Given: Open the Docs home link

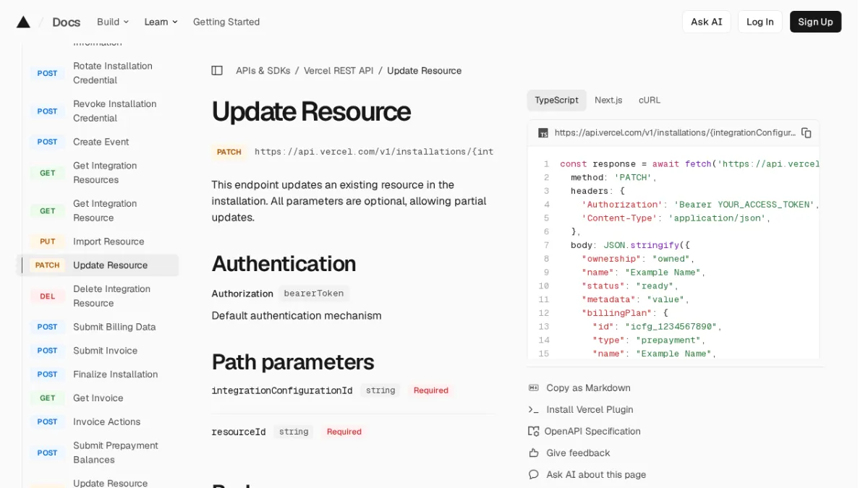Looking at the screenshot, I should click(x=67, y=22).
